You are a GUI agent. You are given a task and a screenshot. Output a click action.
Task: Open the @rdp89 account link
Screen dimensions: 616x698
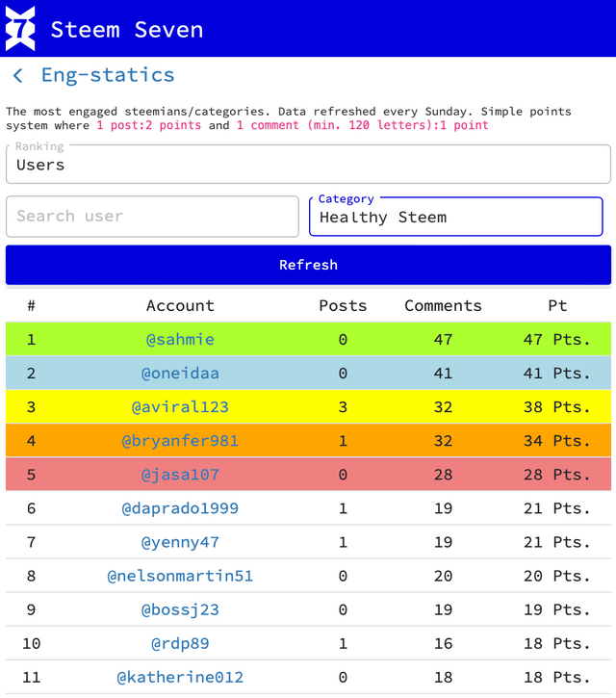tap(180, 644)
